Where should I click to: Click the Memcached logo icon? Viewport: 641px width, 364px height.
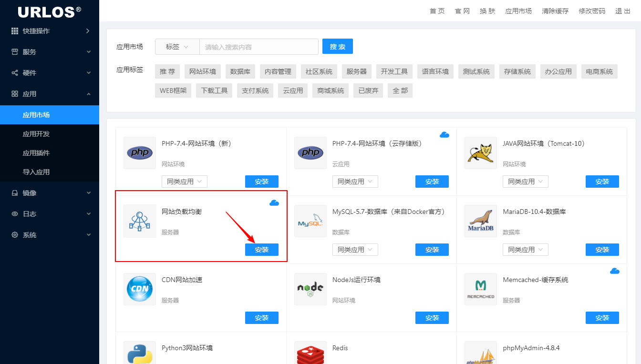coord(481,289)
